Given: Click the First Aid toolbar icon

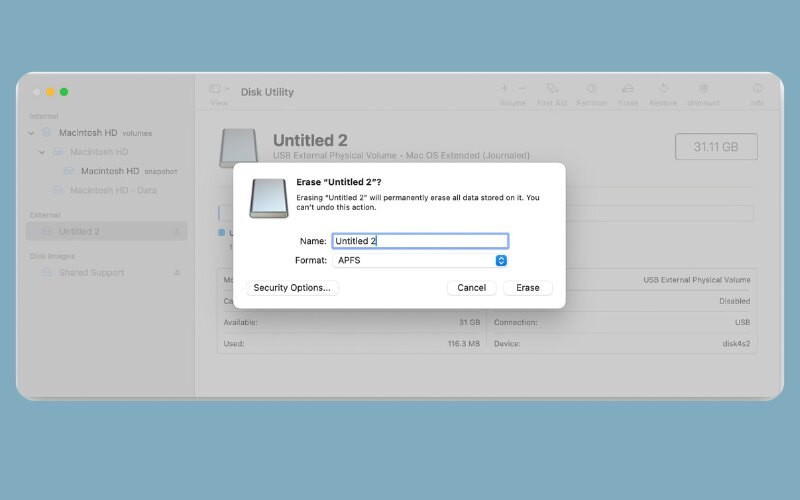Looking at the screenshot, I should [x=552, y=90].
